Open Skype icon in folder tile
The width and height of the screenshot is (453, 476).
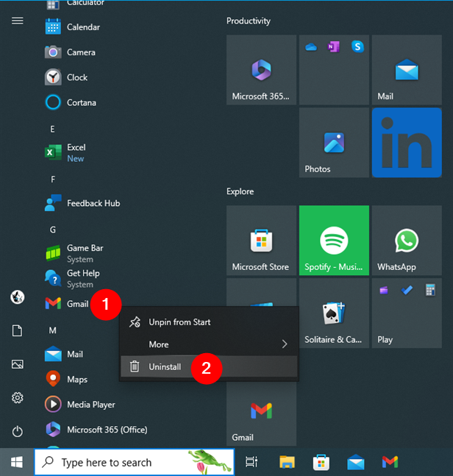tap(357, 47)
